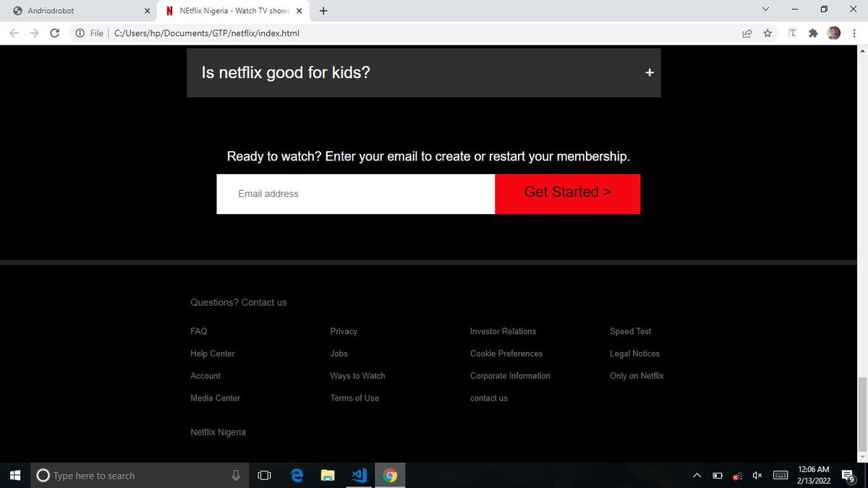This screenshot has height=488, width=868.
Task: Click the Chrome taskbar icon
Action: tap(390, 475)
